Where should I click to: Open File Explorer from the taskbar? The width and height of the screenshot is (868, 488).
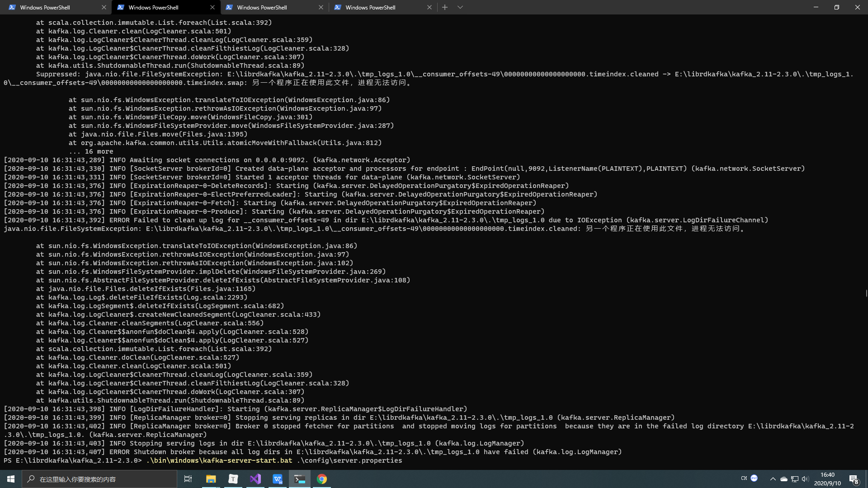[x=210, y=479]
